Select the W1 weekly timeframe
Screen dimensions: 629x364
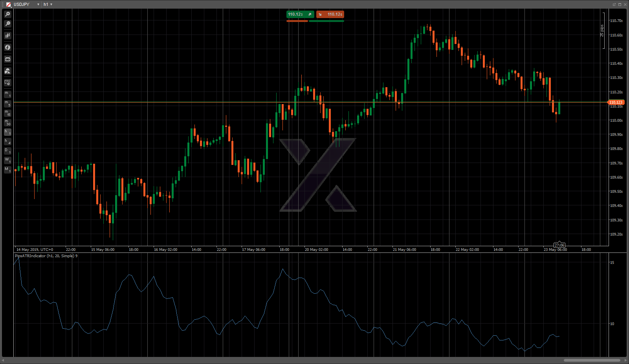7,160
